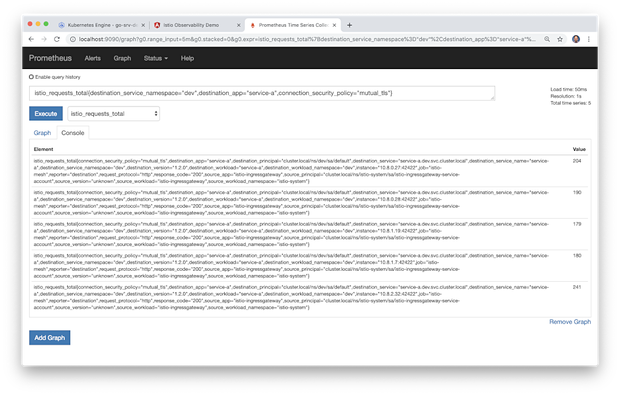Click the Element column header
This screenshot has width=620, height=395.
pyautogui.click(x=43, y=149)
